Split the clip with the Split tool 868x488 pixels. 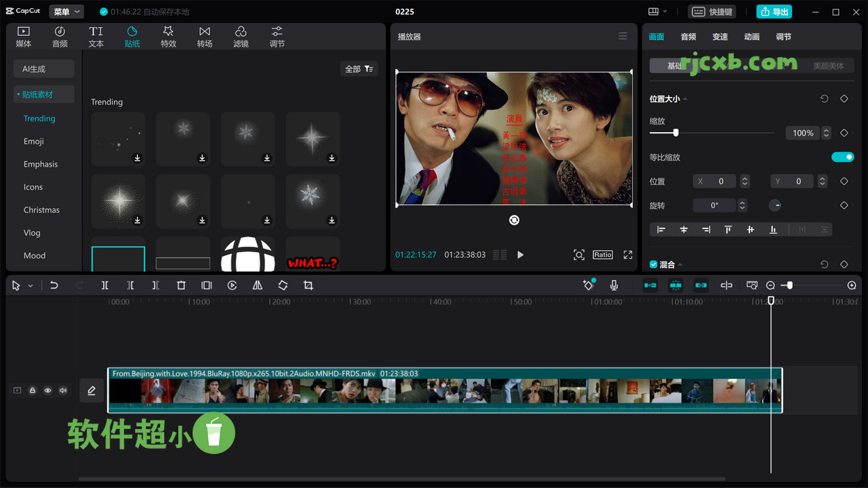105,285
